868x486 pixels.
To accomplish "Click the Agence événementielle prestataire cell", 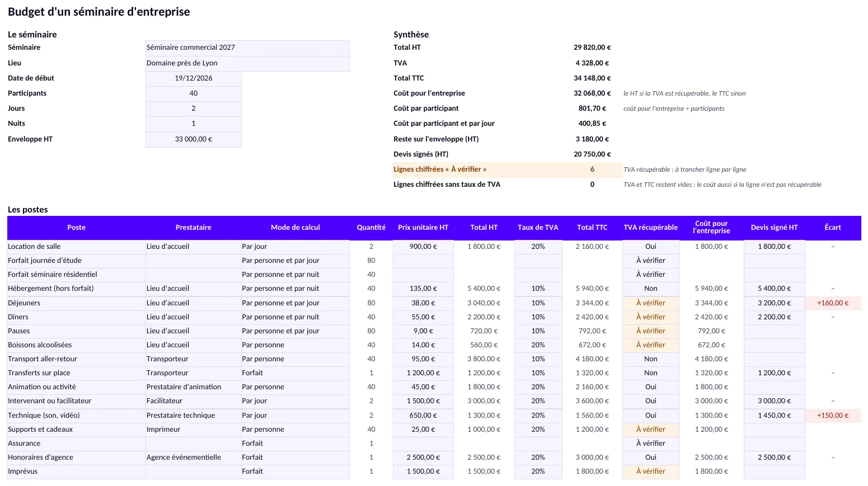I will [194, 457].
